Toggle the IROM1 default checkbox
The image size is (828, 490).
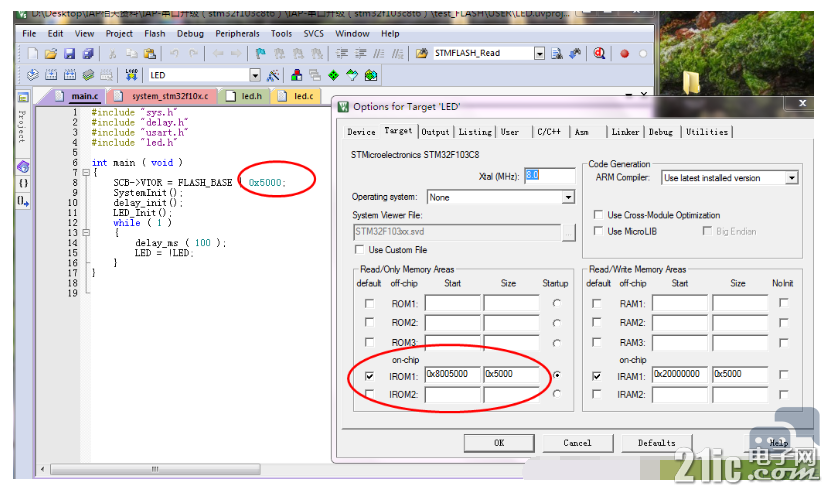coord(370,376)
